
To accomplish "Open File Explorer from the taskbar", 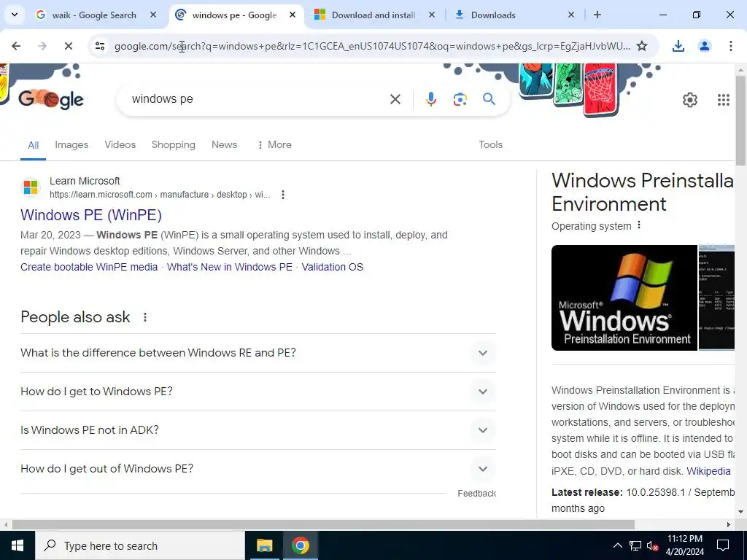I will (x=264, y=545).
